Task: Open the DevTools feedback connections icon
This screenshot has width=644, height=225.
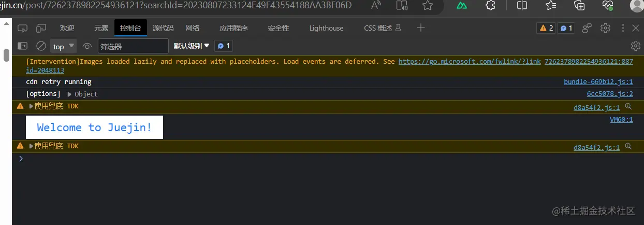Action: pyautogui.click(x=587, y=28)
